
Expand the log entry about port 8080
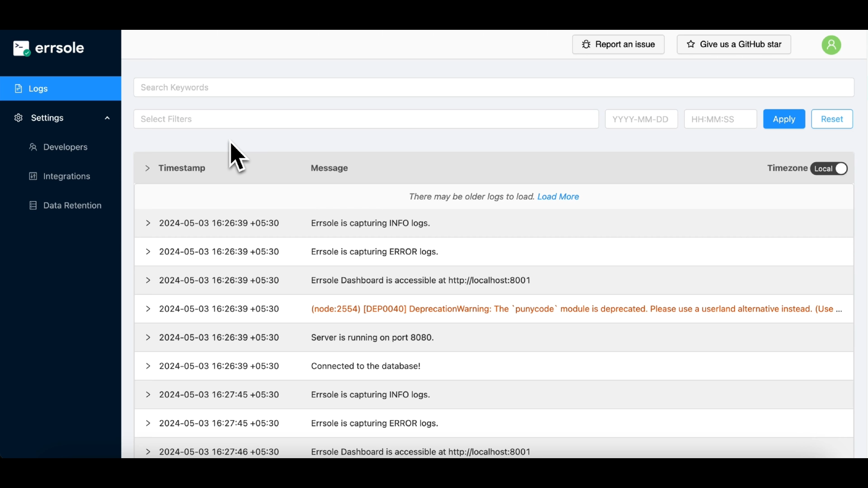(149, 338)
